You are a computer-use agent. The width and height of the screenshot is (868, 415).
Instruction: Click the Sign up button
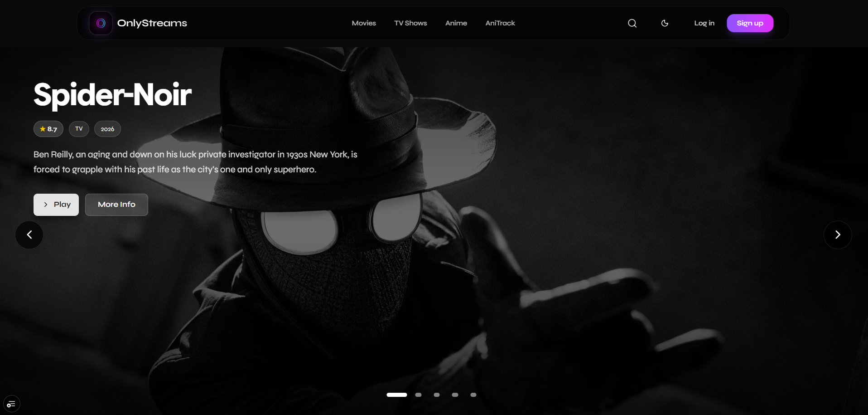(750, 23)
